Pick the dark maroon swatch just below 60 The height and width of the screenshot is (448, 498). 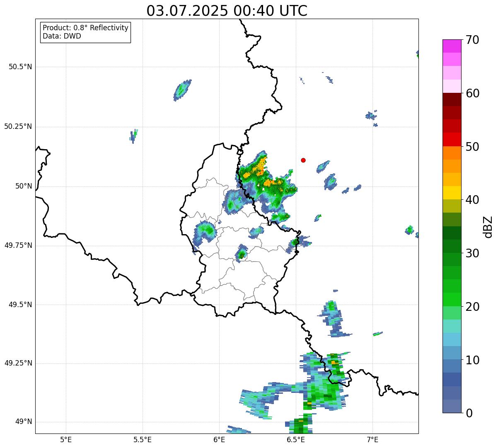[x=452, y=99]
